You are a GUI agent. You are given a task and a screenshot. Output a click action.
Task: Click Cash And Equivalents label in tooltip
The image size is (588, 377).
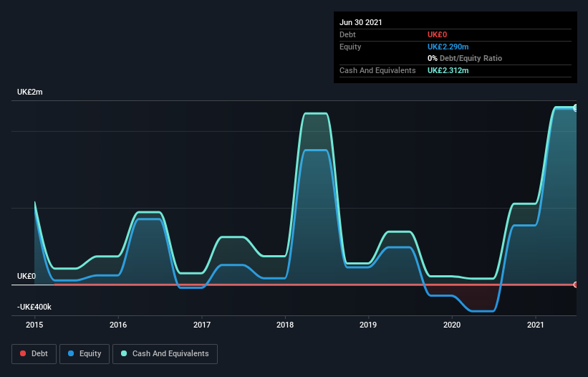click(377, 70)
